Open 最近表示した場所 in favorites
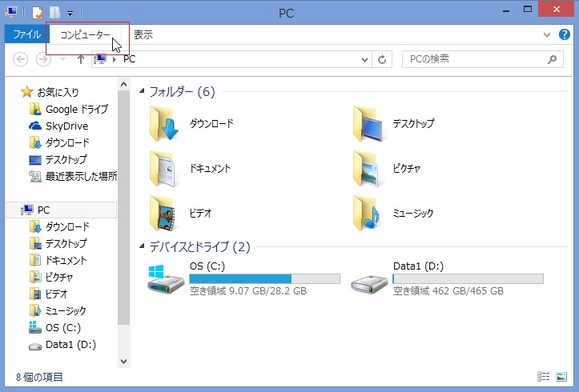 [73, 176]
